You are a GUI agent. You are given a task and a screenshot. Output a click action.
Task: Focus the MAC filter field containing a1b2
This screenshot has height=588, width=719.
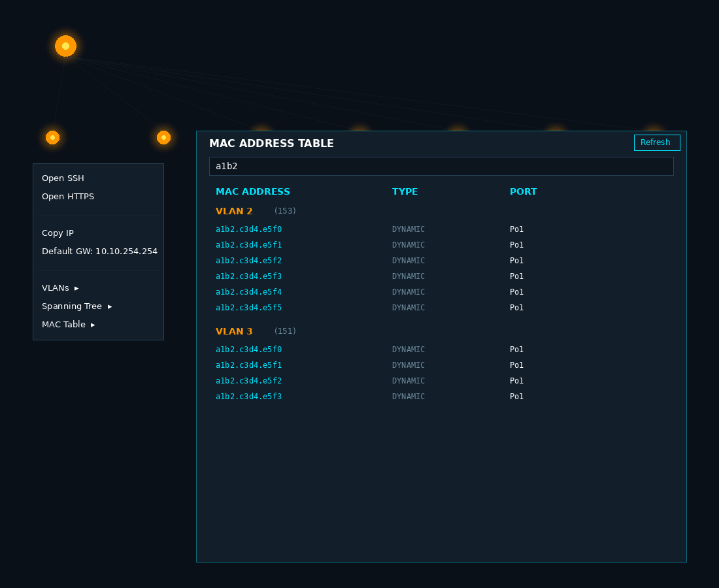click(441, 167)
